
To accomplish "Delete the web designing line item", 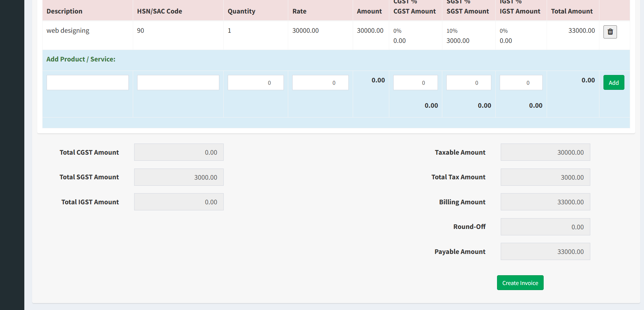I will pyautogui.click(x=610, y=32).
